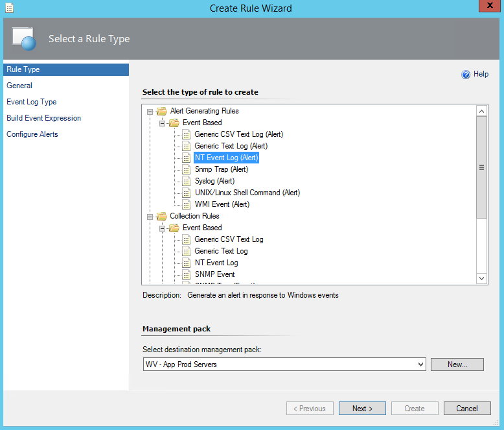Open the destination management pack dropdown
The width and height of the screenshot is (504, 430).
(x=420, y=364)
